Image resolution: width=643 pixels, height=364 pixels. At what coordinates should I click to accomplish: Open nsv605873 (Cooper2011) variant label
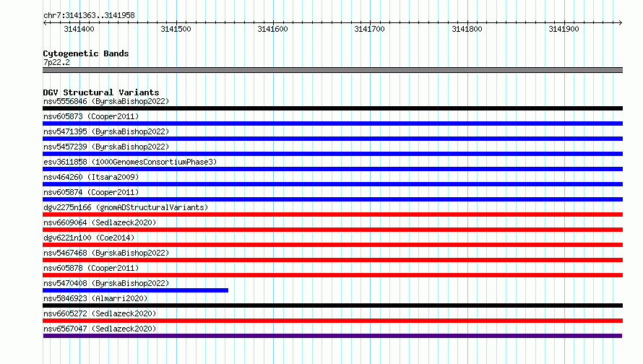(x=91, y=116)
